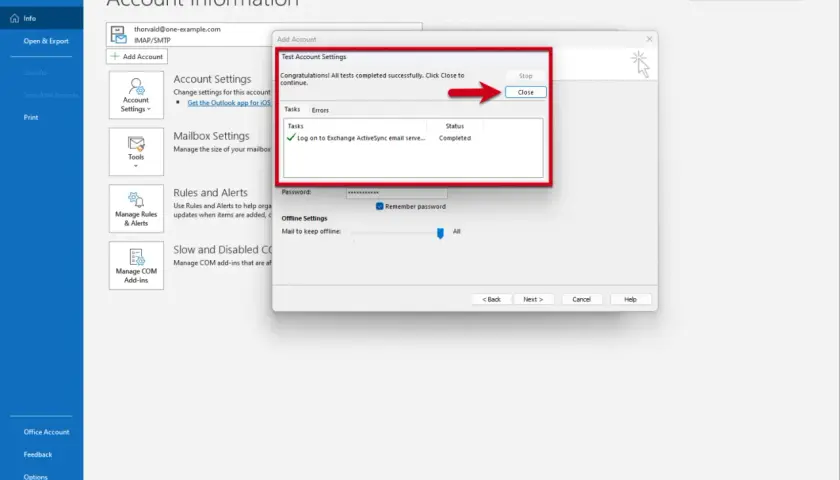
Task: Open Help in the Add Account dialog
Action: point(631,299)
